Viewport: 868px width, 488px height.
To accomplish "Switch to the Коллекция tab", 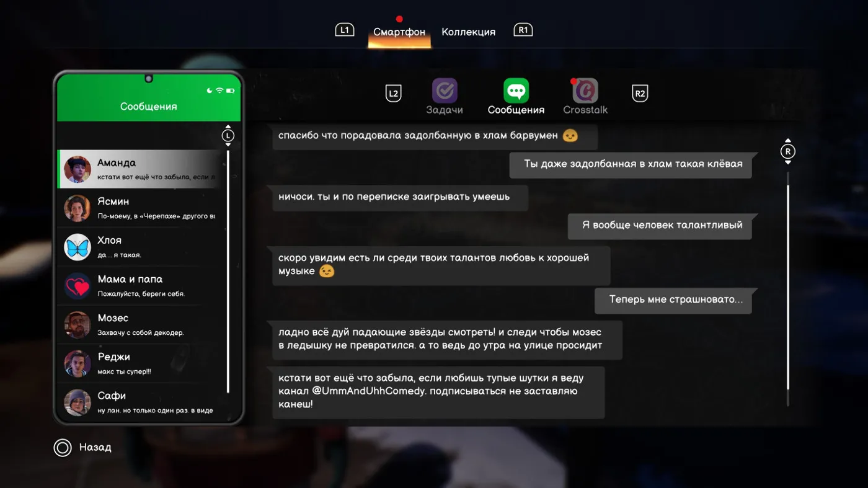I will [468, 32].
